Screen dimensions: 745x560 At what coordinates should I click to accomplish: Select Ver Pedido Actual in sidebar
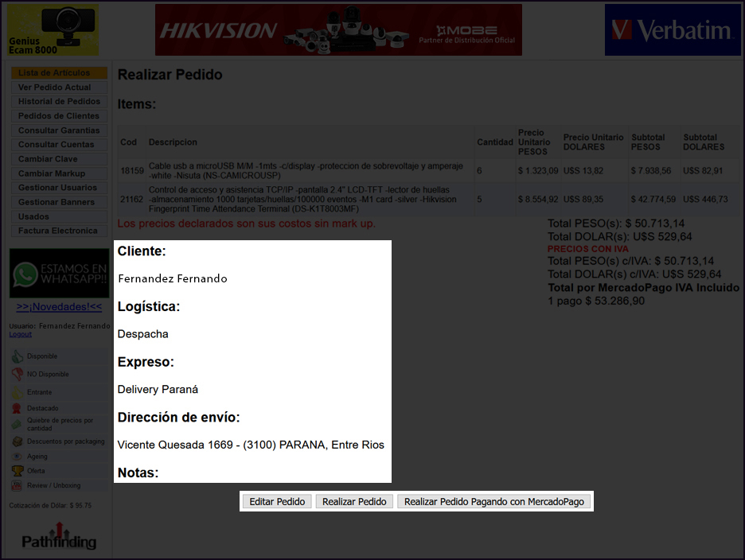59,87
